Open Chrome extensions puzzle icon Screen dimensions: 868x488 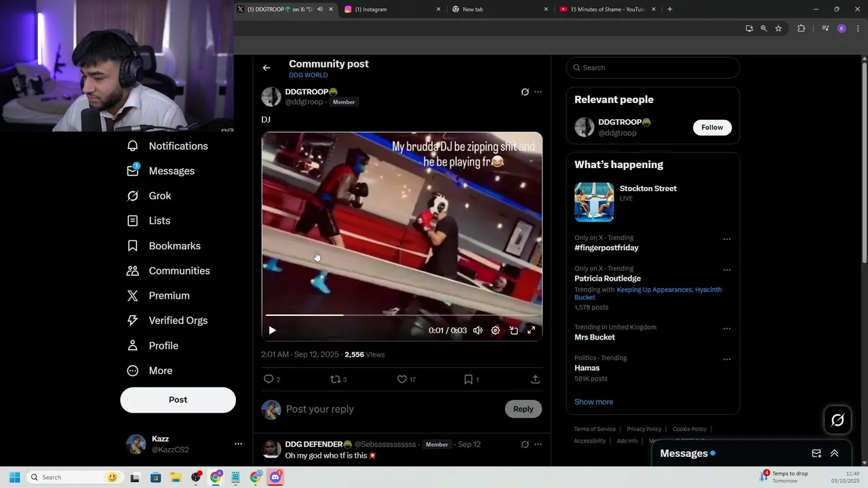tap(801, 28)
